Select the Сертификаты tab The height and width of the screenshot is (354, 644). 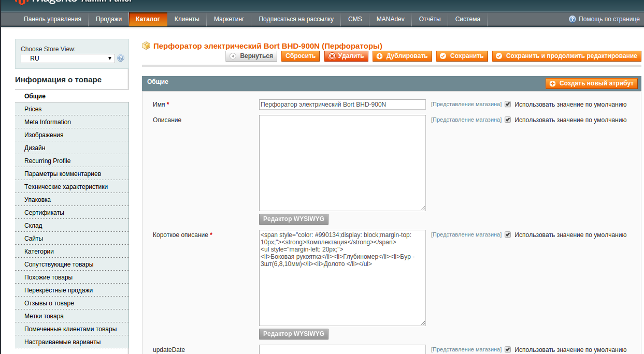pos(71,213)
